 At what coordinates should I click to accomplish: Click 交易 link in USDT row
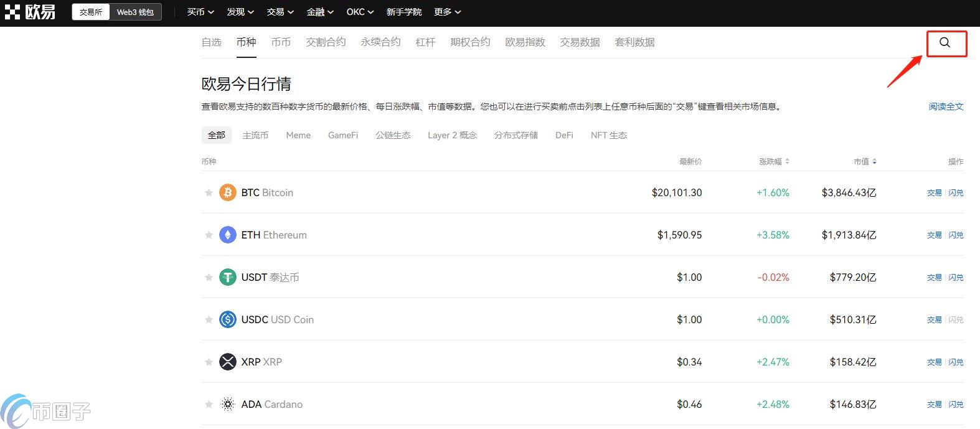(935, 278)
